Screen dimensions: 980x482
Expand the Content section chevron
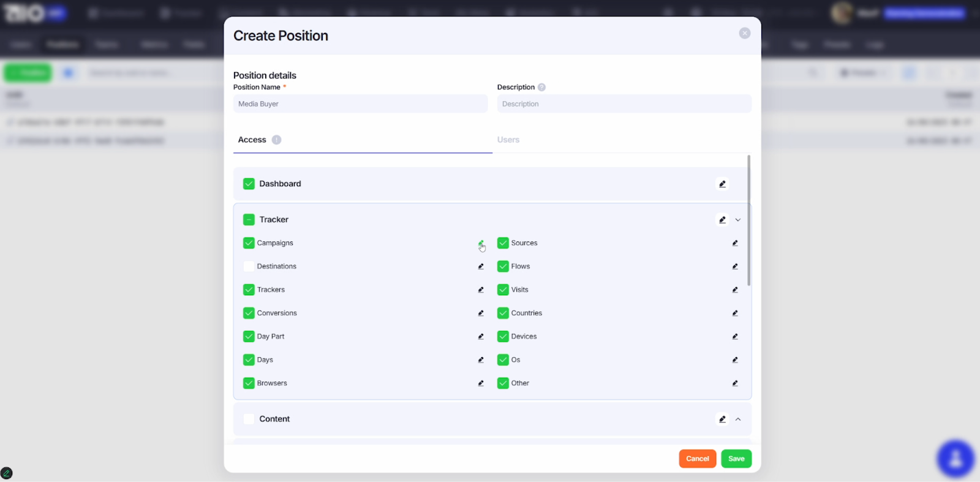pyautogui.click(x=738, y=419)
